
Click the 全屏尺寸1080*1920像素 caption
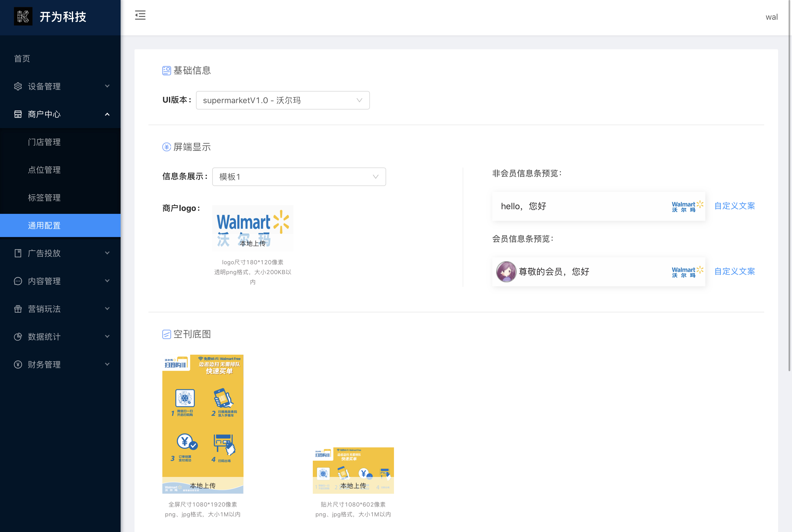(x=203, y=504)
